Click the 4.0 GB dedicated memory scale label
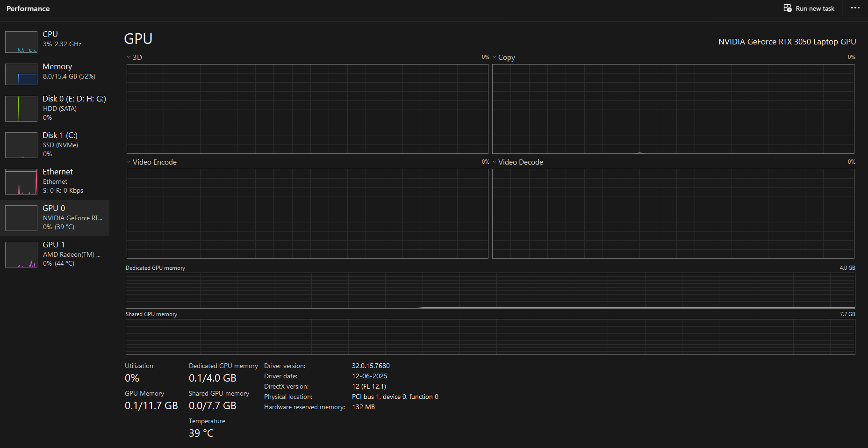Screen dimensions: 868x448 point(847,268)
